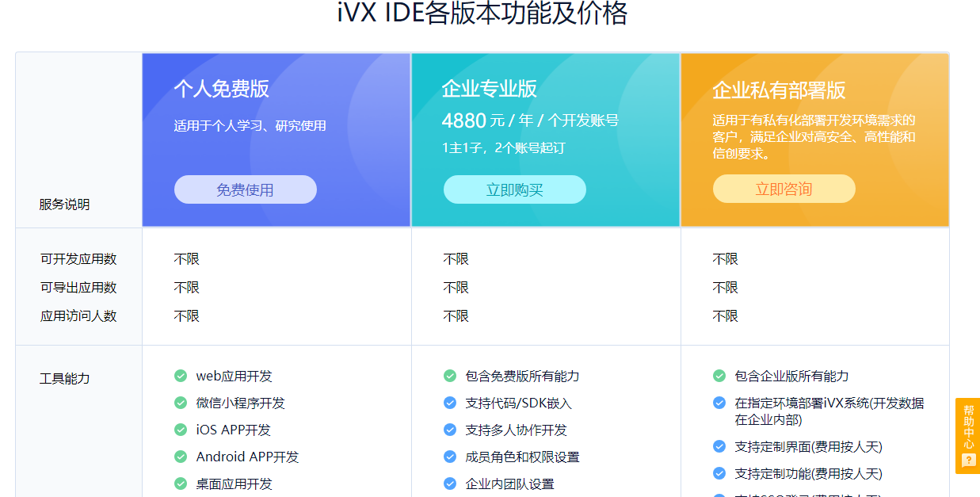Click the 支持定制界面(费用按人天) feature text
980x497 pixels.
(809, 446)
